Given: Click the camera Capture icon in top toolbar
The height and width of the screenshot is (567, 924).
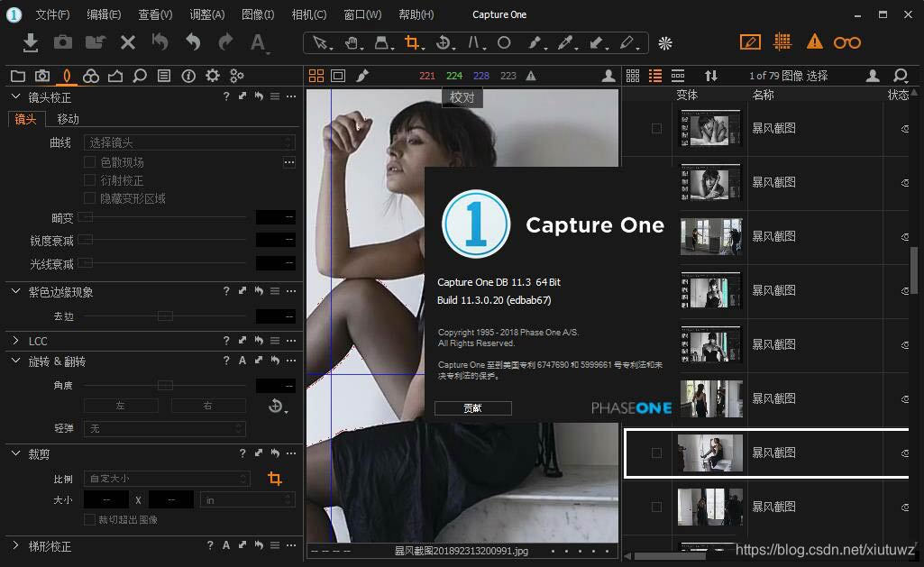Looking at the screenshot, I should [x=63, y=42].
